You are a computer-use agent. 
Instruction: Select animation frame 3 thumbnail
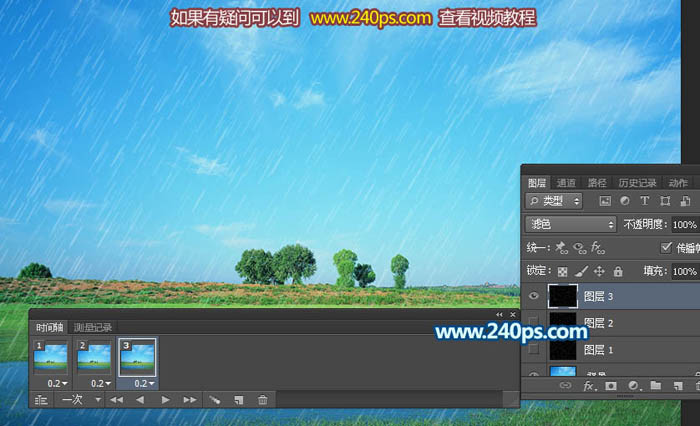[138, 358]
